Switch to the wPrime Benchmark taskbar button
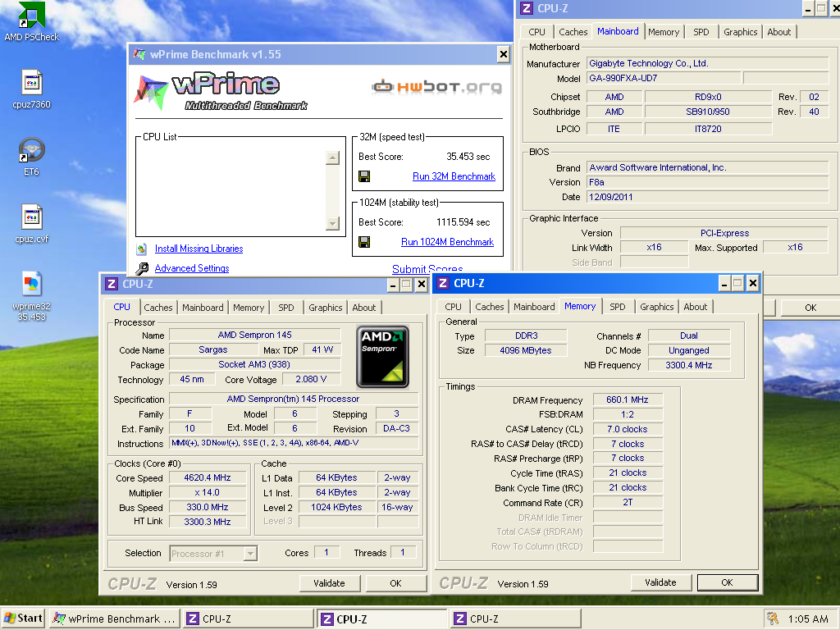Viewport: 840px width, 630px height. pyautogui.click(x=114, y=619)
